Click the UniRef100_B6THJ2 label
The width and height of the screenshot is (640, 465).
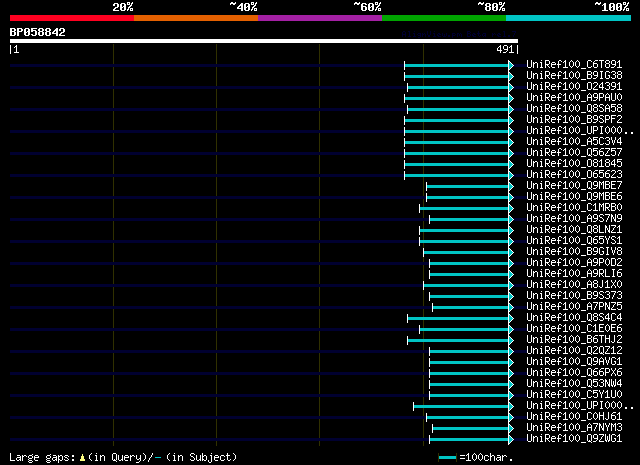574,340
